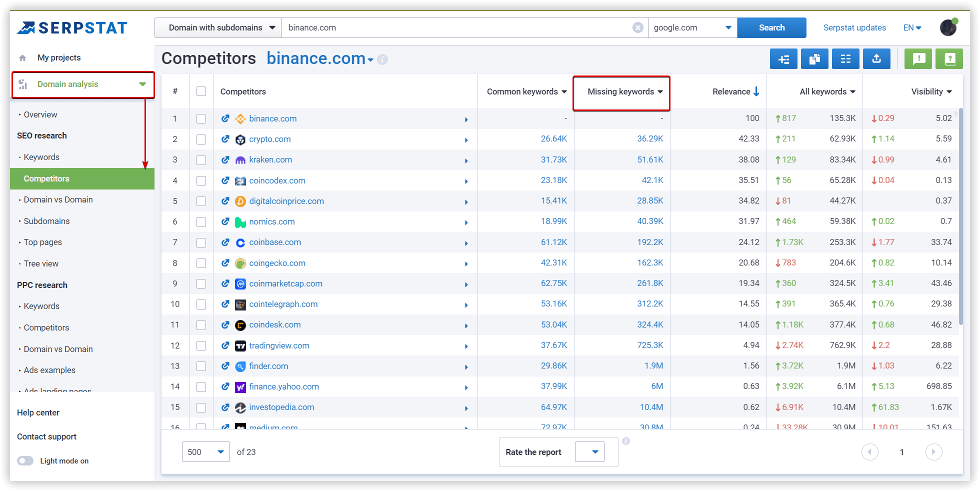
Task: Open Contact support link
Action: point(46,436)
